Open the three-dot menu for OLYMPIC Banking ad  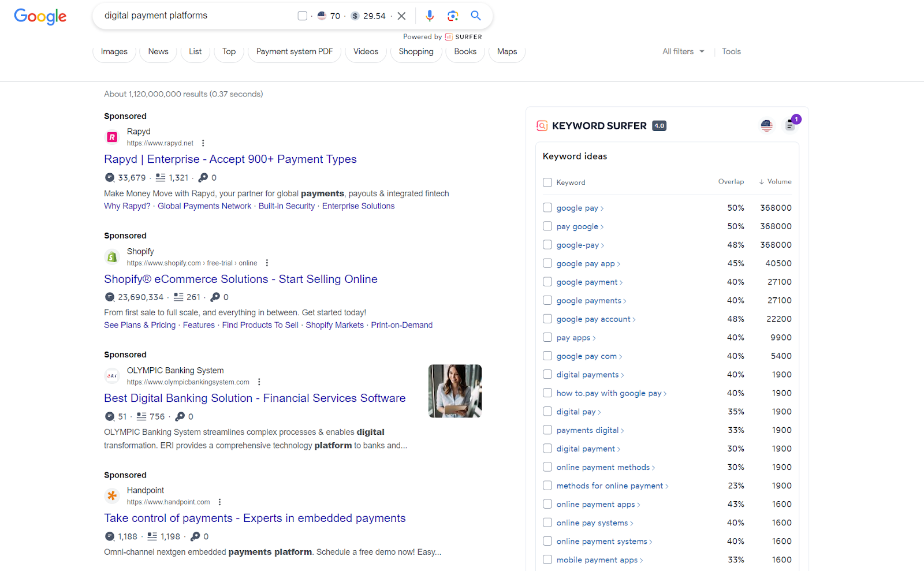pyautogui.click(x=259, y=382)
